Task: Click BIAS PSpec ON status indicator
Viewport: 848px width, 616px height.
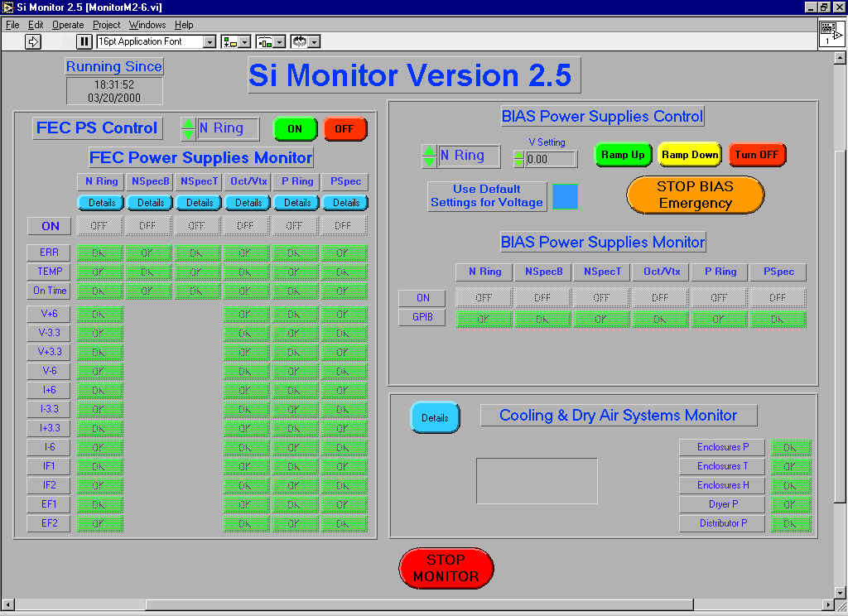Action: [x=778, y=297]
